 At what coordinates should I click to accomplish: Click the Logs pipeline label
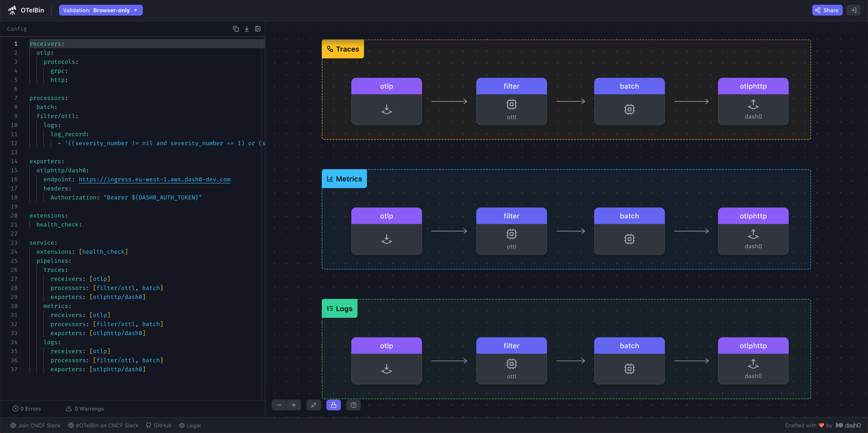click(340, 309)
